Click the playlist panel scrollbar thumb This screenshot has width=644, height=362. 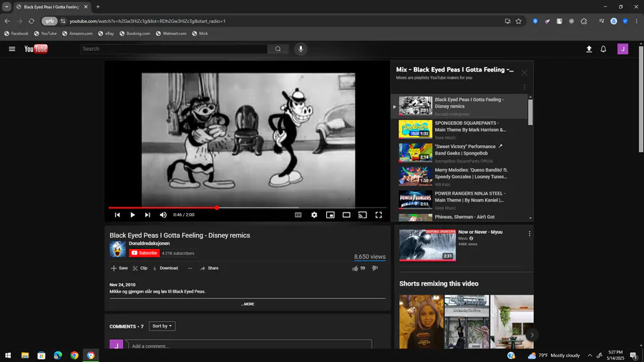coord(530,112)
